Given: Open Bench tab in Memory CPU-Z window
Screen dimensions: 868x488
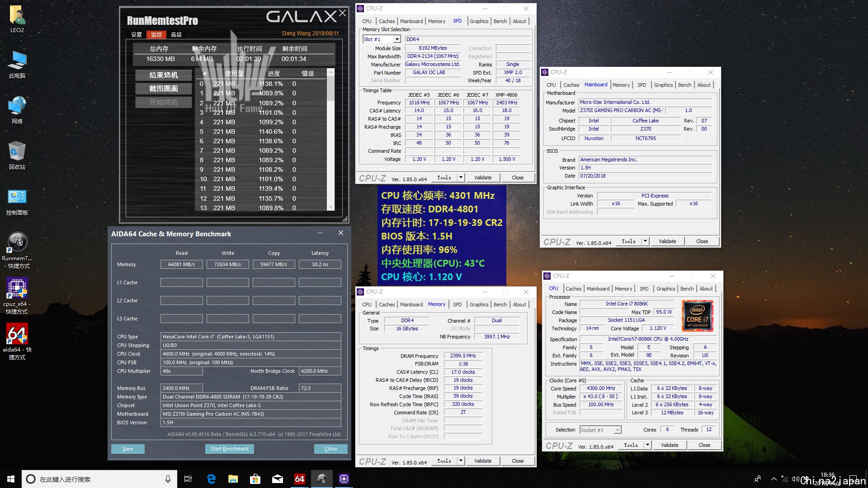Looking at the screenshot, I should [x=500, y=305].
